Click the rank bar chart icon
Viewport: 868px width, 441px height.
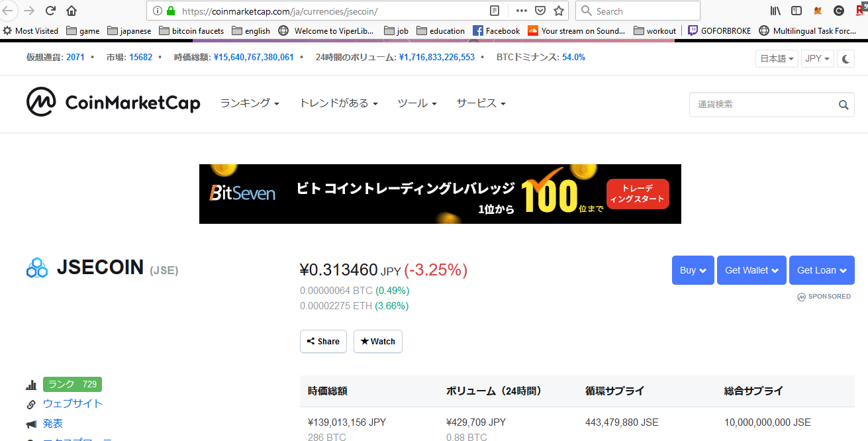(31, 385)
